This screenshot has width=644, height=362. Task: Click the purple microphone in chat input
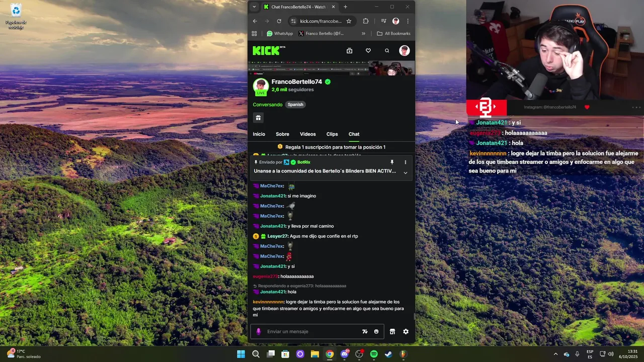(259, 331)
